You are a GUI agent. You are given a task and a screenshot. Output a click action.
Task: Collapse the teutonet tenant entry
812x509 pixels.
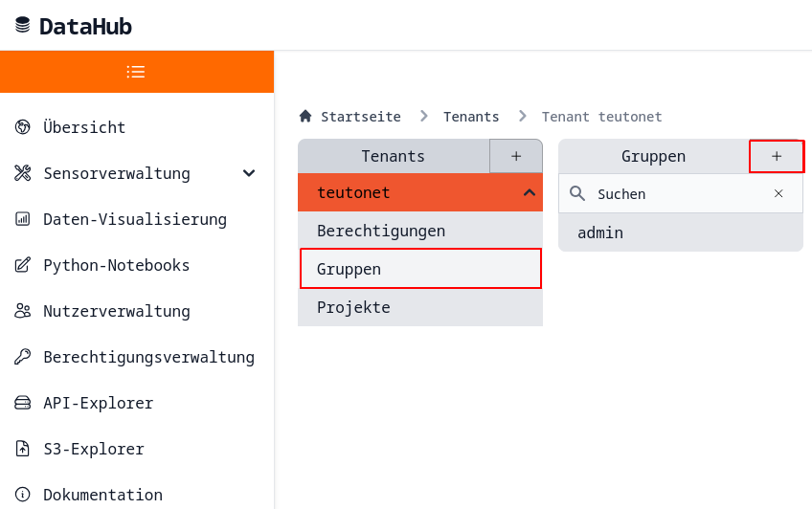click(x=529, y=192)
